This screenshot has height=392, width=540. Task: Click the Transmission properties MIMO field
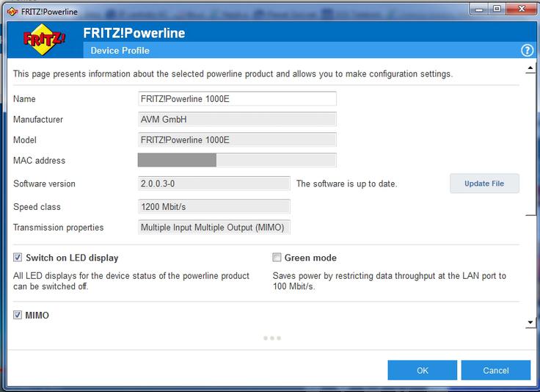tap(214, 228)
